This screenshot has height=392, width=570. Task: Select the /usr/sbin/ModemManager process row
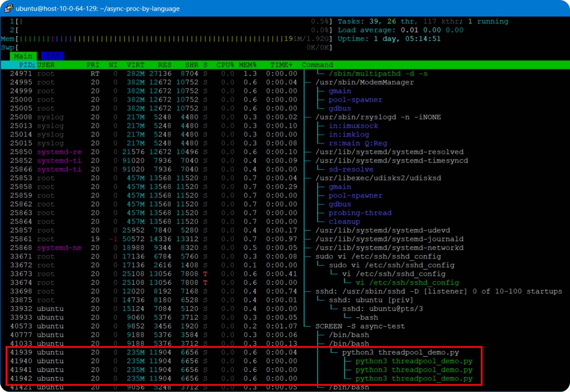point(364,82)
